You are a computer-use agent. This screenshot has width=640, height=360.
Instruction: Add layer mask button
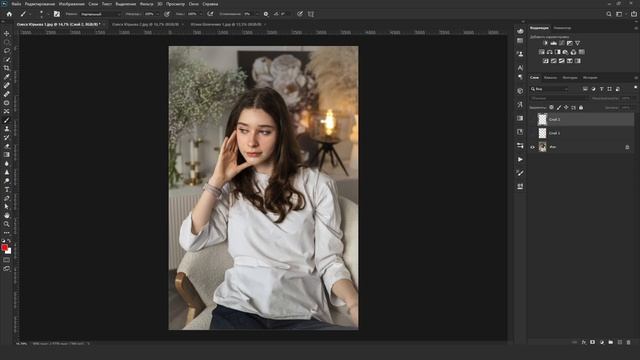(593, 342)
